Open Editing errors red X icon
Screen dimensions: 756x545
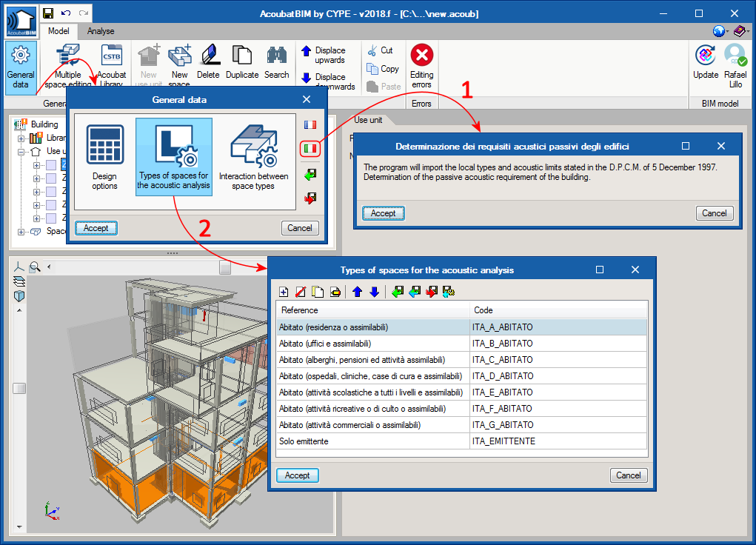(422, 66)
